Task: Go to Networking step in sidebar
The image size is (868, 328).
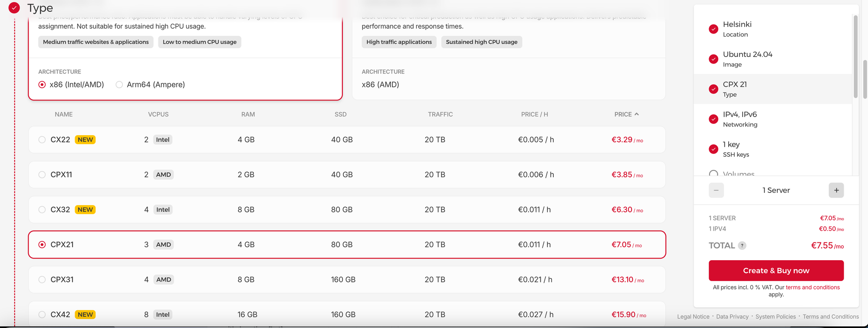Action: pyautogui.click(x=740, y=119)
